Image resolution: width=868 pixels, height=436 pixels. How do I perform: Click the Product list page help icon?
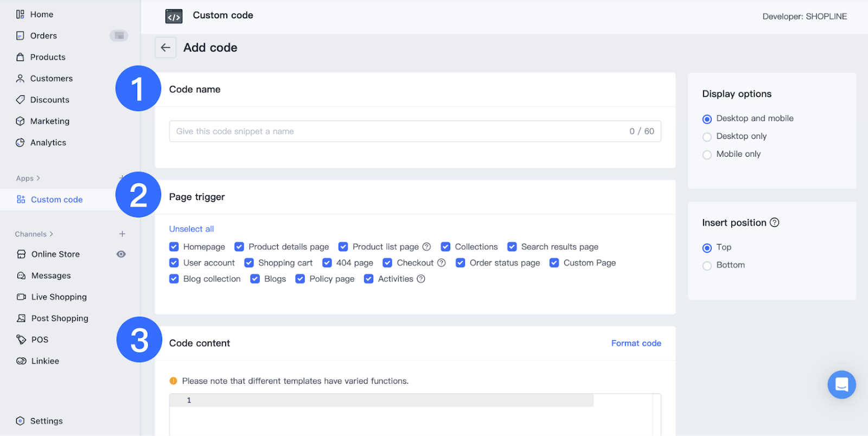(427, 247)
